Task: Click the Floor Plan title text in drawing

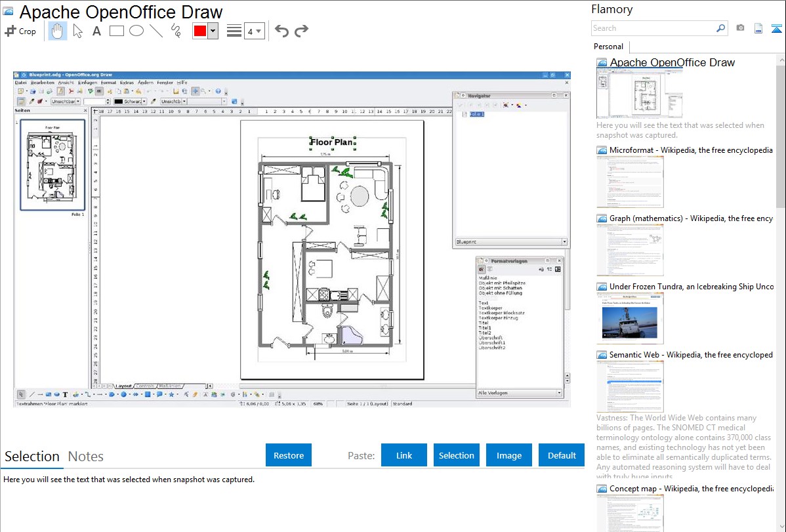Action: pos(332,142)
